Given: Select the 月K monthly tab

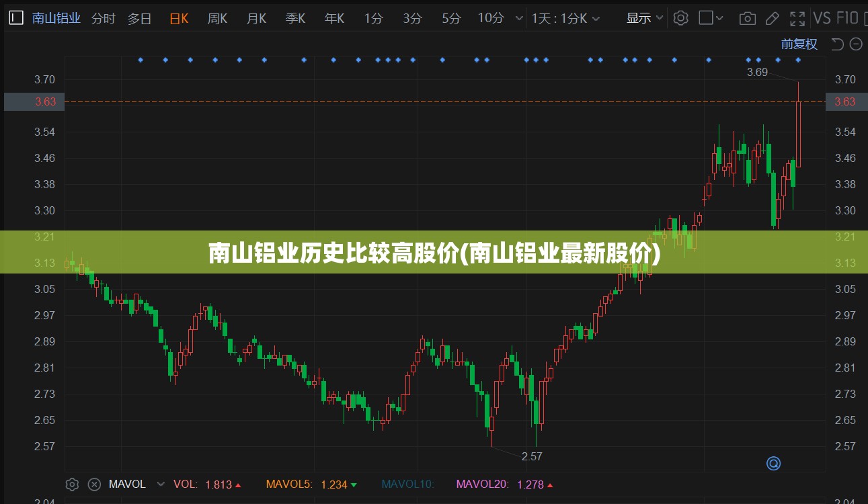Looking at the screenshot, I should [256, 19].
